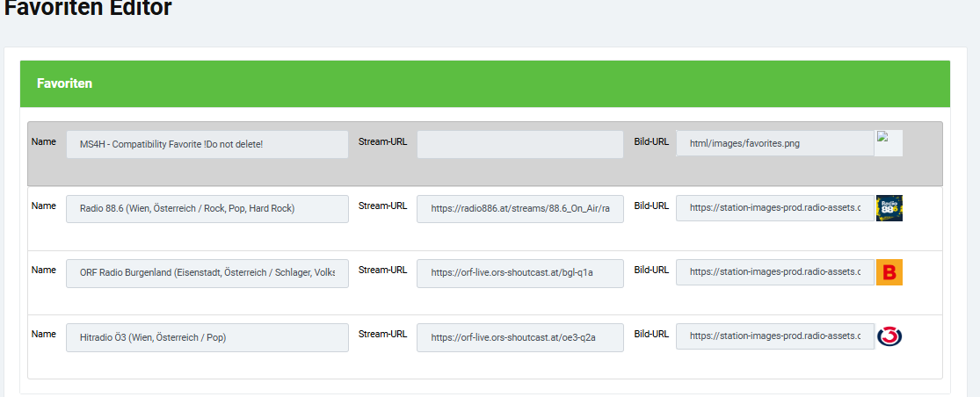Viewport: 980px width, 397px height.
Task: Click the oe3-q2a Stream-URL field
Action: point(520,337)
